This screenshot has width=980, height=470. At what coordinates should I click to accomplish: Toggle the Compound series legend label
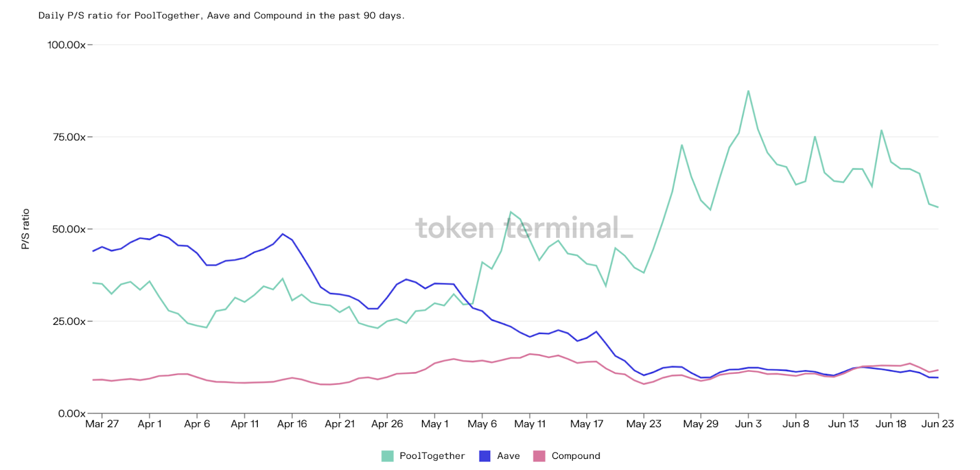pos(576,456)
